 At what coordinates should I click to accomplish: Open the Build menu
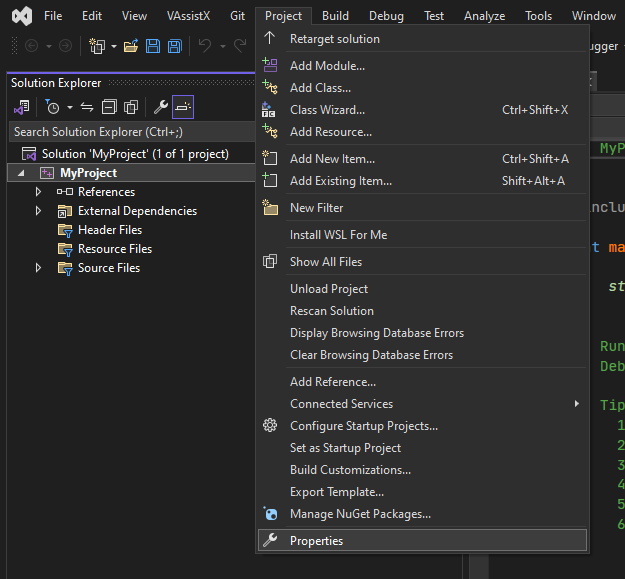tap(335, 16)
